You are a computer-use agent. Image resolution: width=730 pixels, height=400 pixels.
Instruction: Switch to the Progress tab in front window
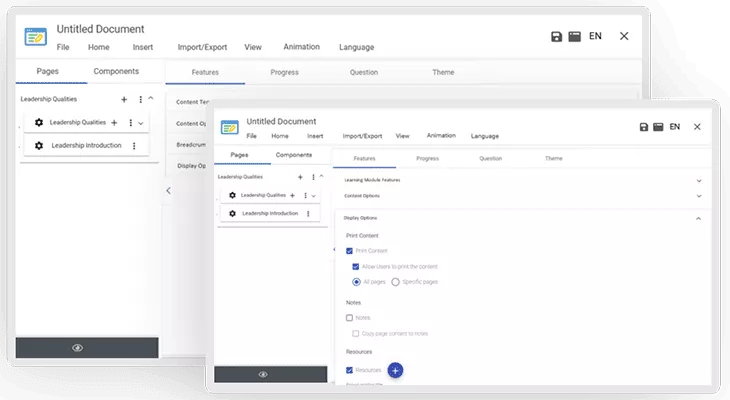click(x=427, y=158)
